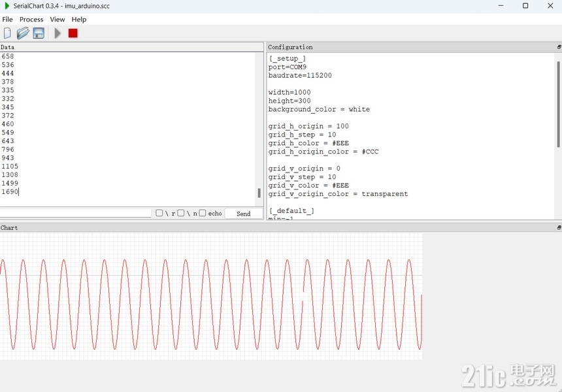Click the data value 460
Image resolution: width=562 pixels, height=392 pixels.
pyautogui.click(x=8, y=124)
